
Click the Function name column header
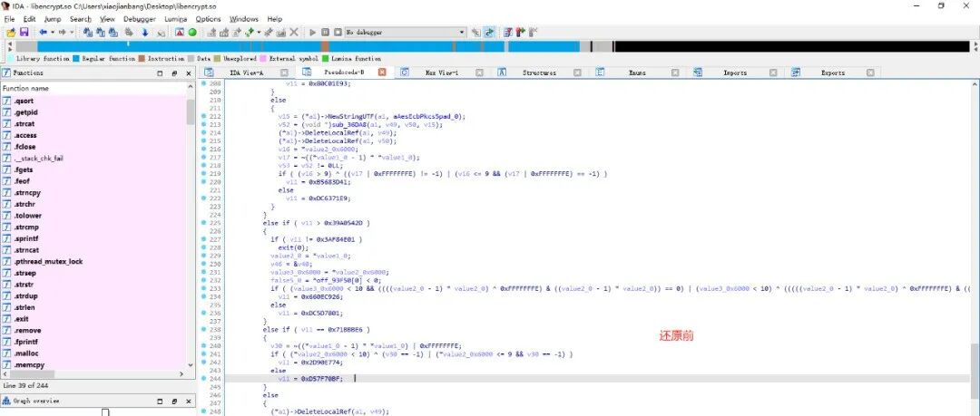[x=93, y=88]
